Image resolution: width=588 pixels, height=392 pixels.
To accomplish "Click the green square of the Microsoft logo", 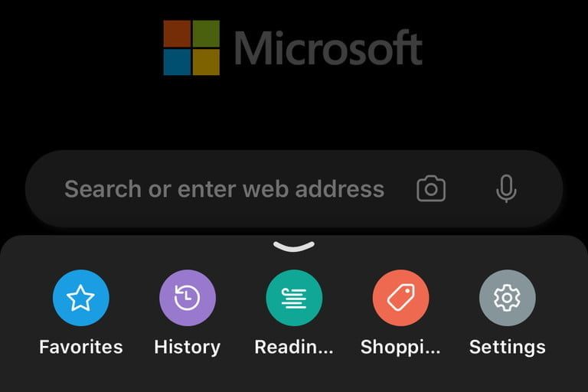I will [206, 34].
